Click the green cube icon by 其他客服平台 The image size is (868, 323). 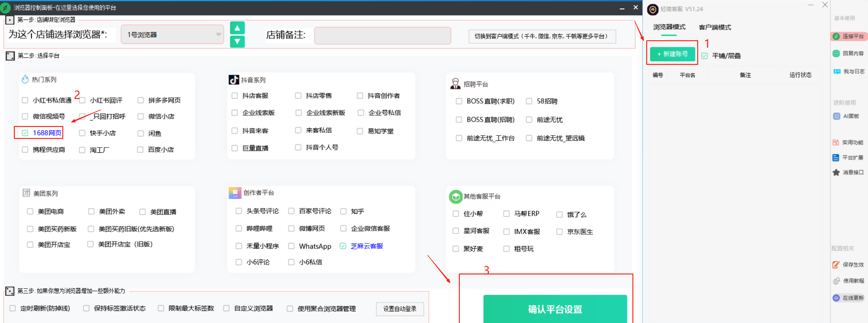click(x=456, y=197)
